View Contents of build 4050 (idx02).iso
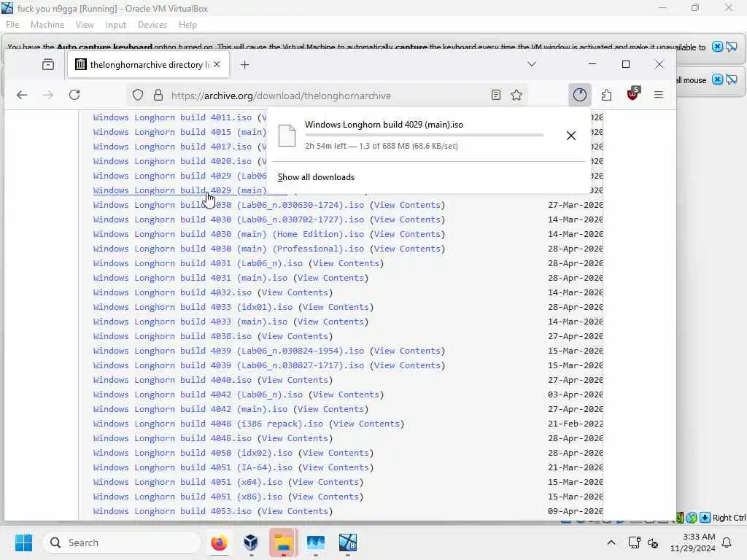 click(x=336, y=453)
